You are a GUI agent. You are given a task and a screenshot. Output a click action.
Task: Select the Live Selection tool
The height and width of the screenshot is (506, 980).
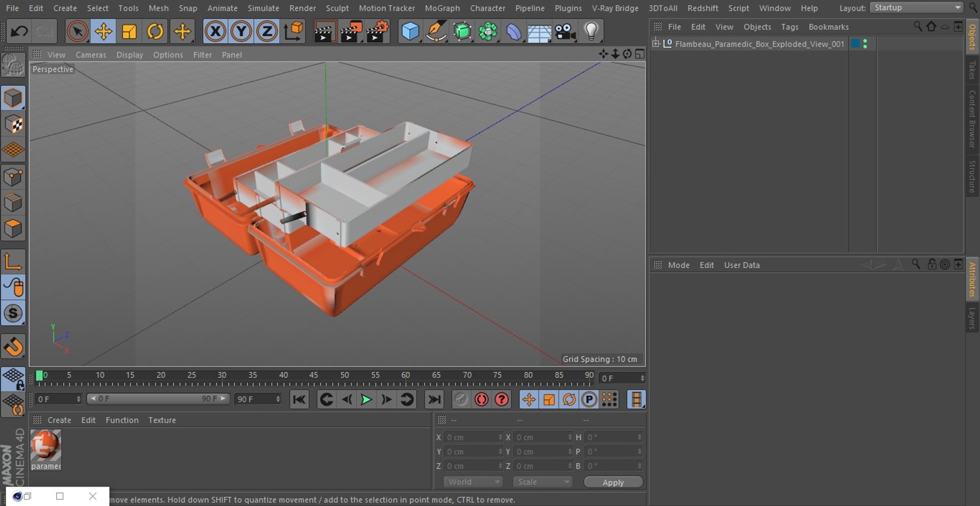pos(77,32)
